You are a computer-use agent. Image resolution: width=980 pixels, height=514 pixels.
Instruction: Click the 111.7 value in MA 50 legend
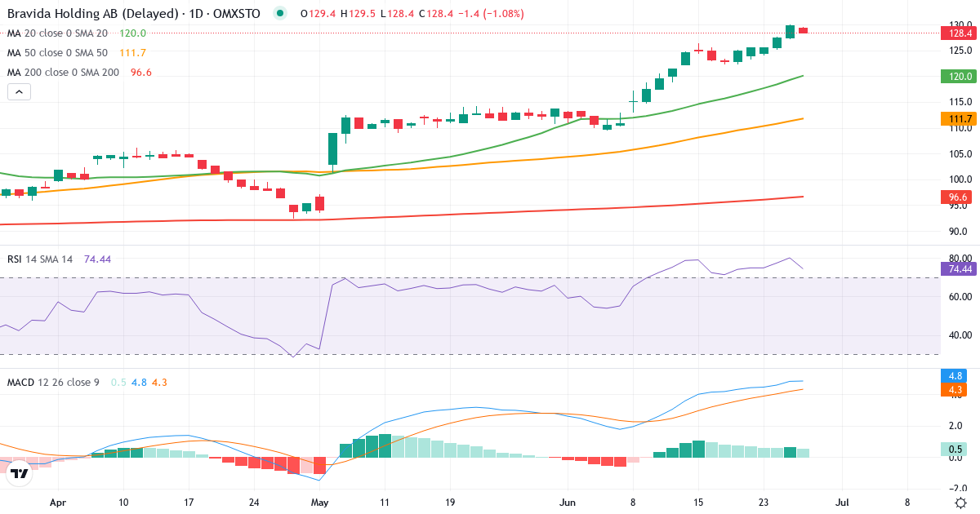pos(132,53)
